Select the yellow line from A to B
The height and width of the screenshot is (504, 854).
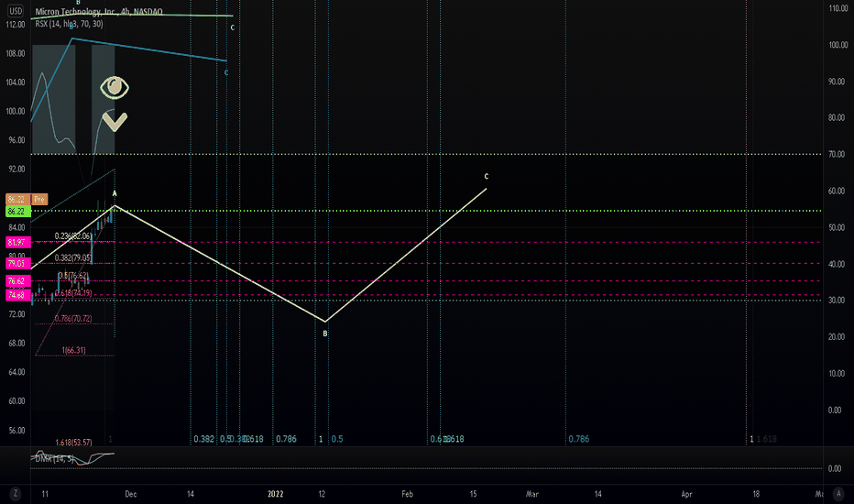tap(220, 264)
